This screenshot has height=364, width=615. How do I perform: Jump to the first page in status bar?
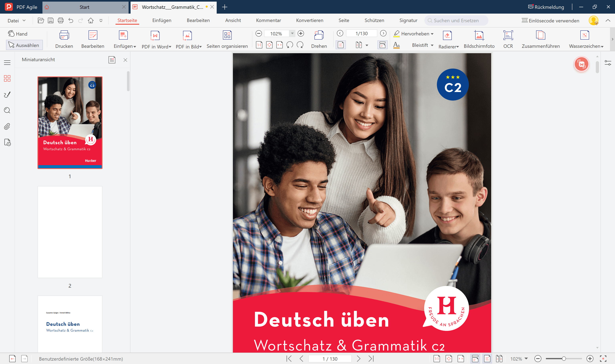[x=289, y=359]
